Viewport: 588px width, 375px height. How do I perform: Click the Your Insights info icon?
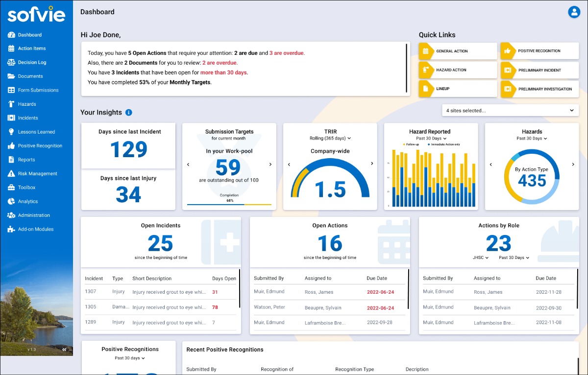point(129,113)
